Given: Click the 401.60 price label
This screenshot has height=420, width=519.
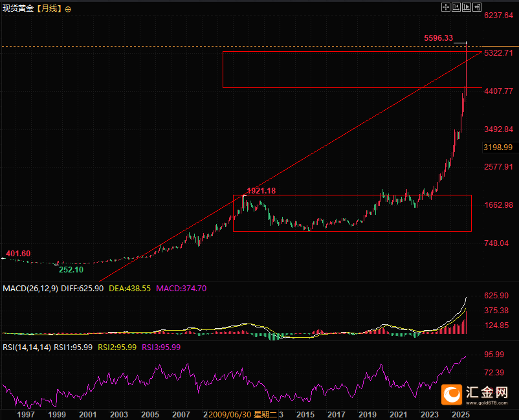Looking at the screenshot, I should (x=18, y=254).
